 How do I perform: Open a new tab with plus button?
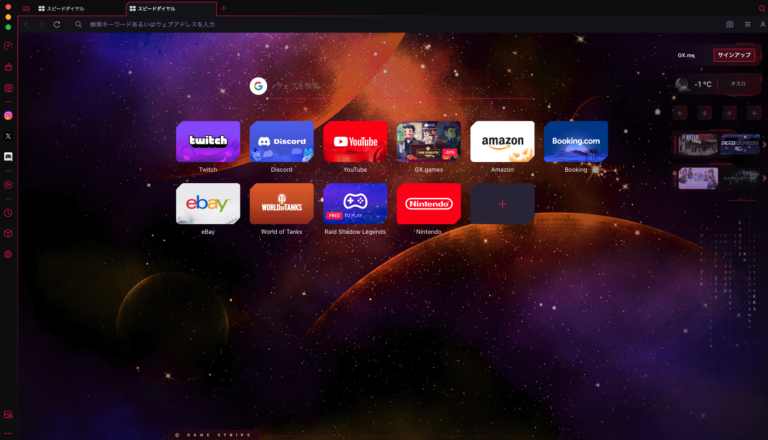(223, 8)
